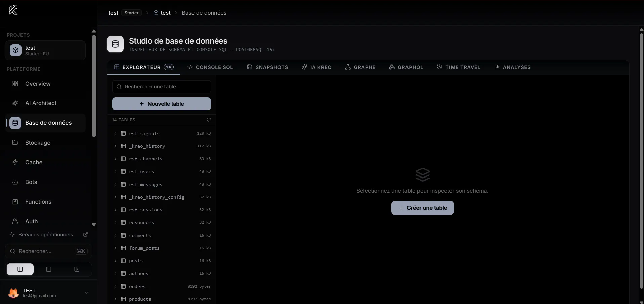Click the posts table grid icon
The height and width of the screenshot is (304, 644).
click(123, 261)
